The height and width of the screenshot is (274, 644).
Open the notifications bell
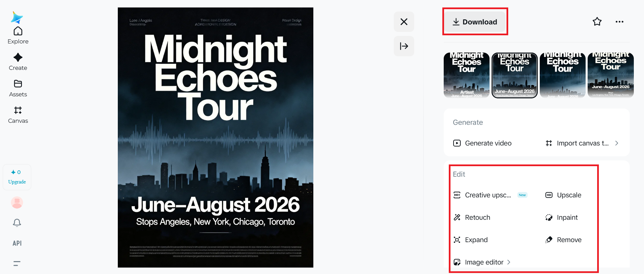(x=17, y=223)
